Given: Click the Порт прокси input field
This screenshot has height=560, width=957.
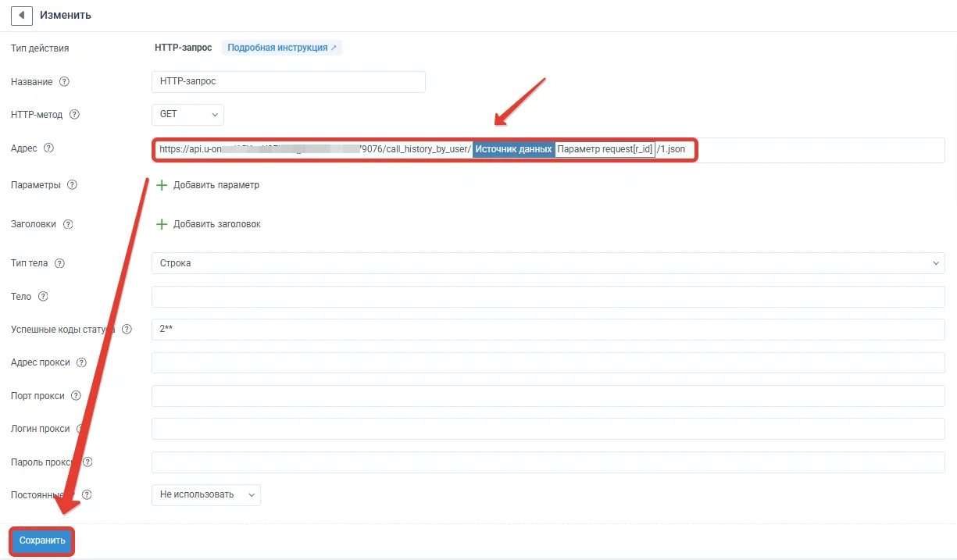Looking at the screenshot, I should click(x=548, y=396).
